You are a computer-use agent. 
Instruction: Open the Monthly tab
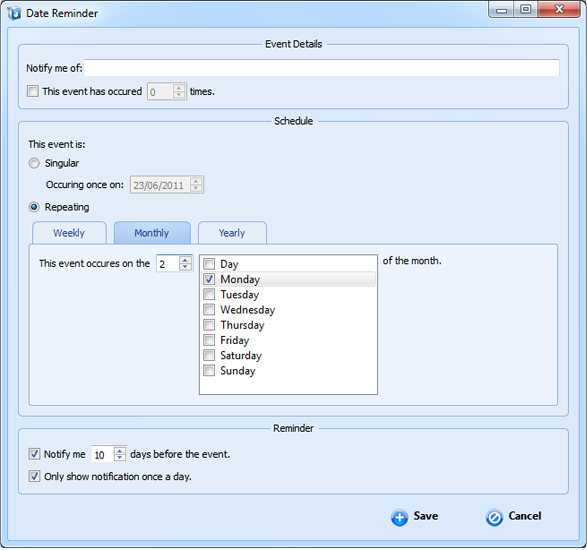pyautogui.click(x=152, y=233)
